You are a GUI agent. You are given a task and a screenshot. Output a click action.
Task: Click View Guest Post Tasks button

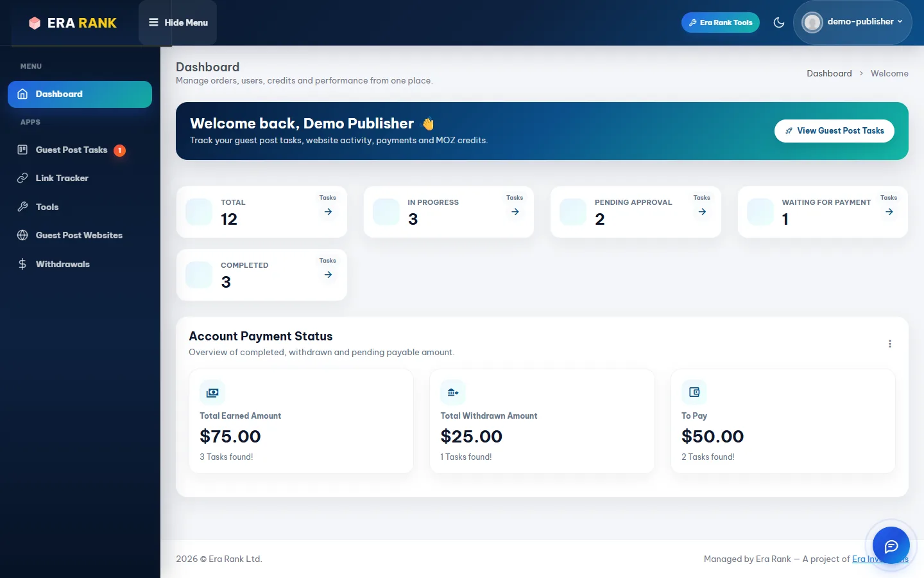tap(834, 131)
